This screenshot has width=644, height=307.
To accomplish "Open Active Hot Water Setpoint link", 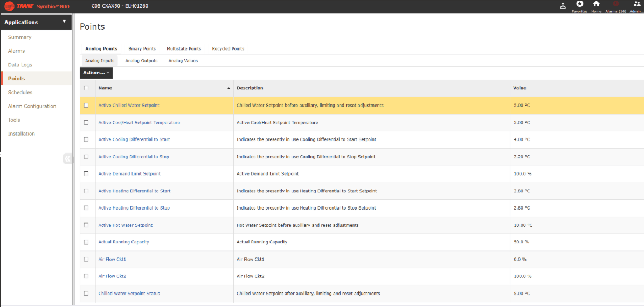I will click(x=125, y=225).
